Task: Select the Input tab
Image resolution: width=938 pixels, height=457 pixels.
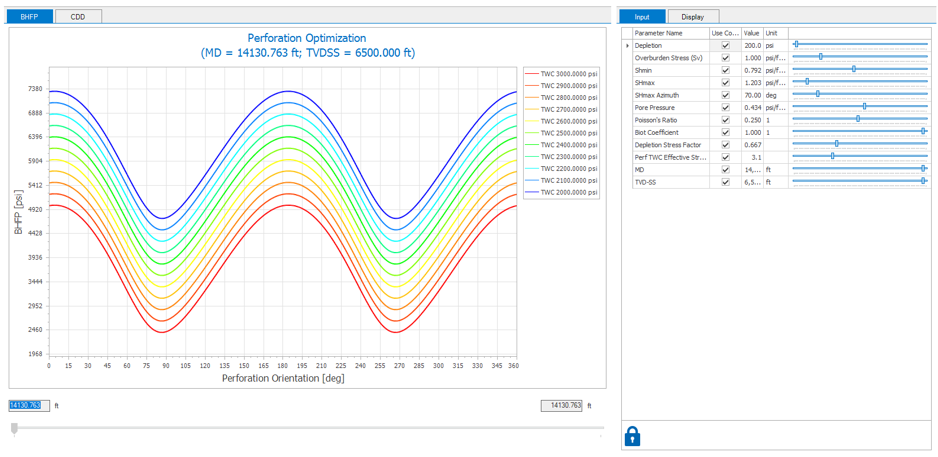Action: (642, 17)
